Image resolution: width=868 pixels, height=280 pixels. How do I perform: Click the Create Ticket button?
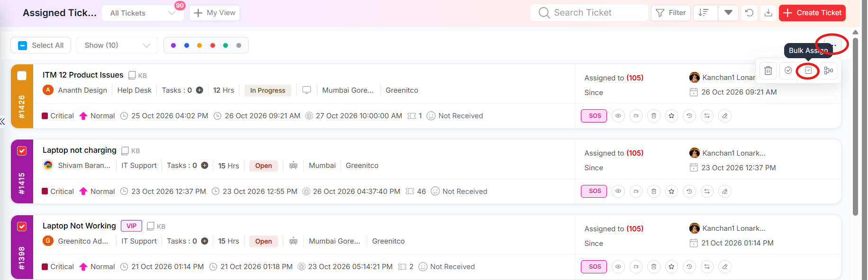pyautogui.click(x=812, y=13)
